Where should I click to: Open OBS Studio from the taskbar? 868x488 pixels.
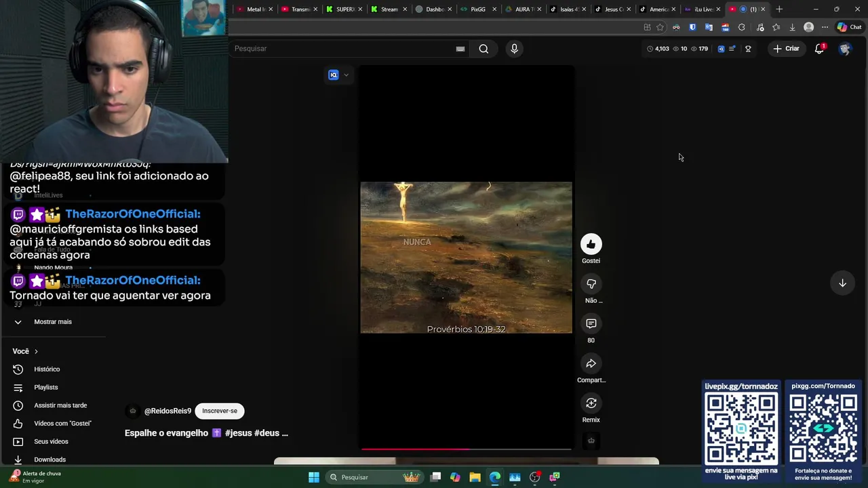coord(534,477)
